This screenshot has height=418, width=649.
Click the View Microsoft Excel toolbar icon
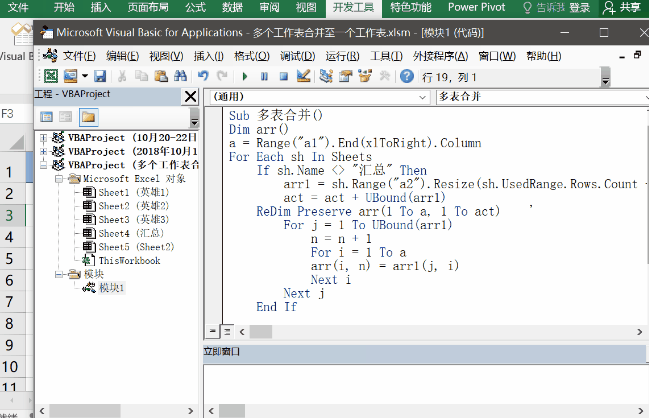(51, 76)
